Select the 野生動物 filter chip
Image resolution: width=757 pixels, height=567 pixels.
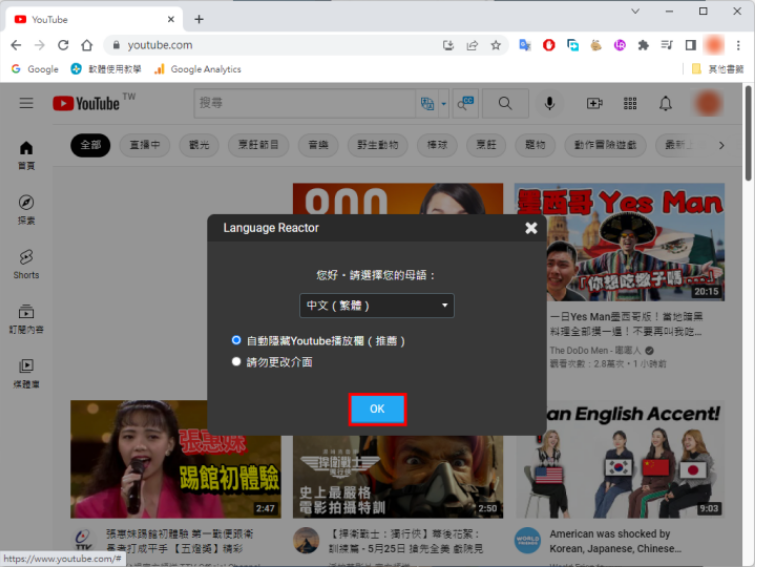(378, 145)
